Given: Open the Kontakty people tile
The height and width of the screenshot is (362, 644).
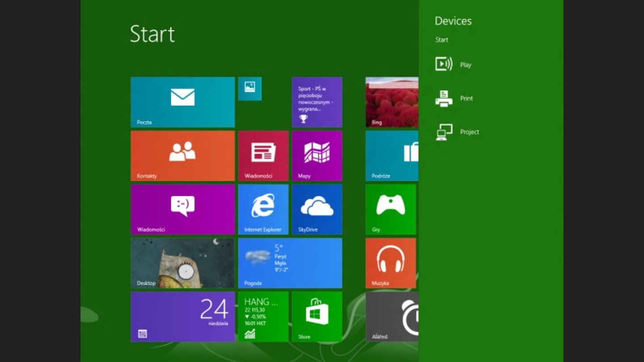Looking at the screenshot, I should (182, 156).
